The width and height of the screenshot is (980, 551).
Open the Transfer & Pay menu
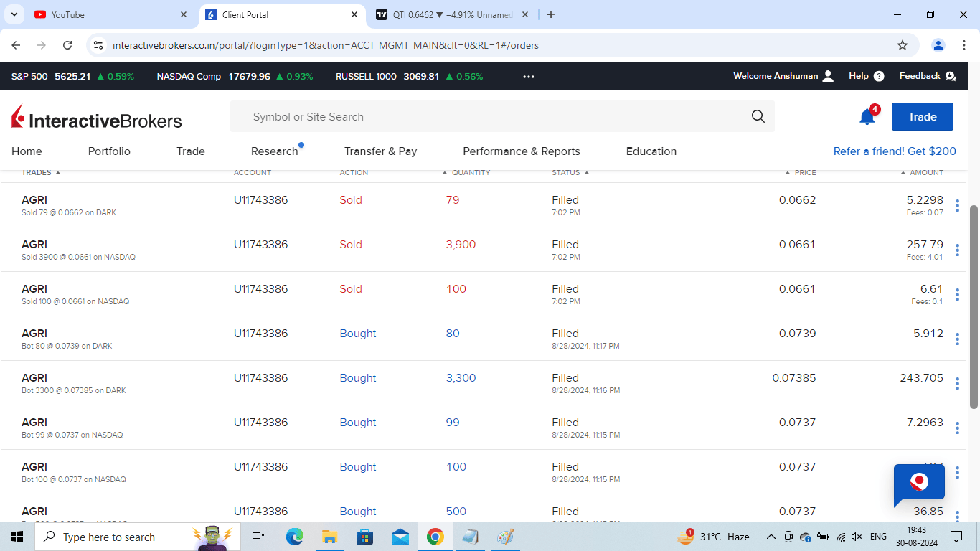[380, 151]
